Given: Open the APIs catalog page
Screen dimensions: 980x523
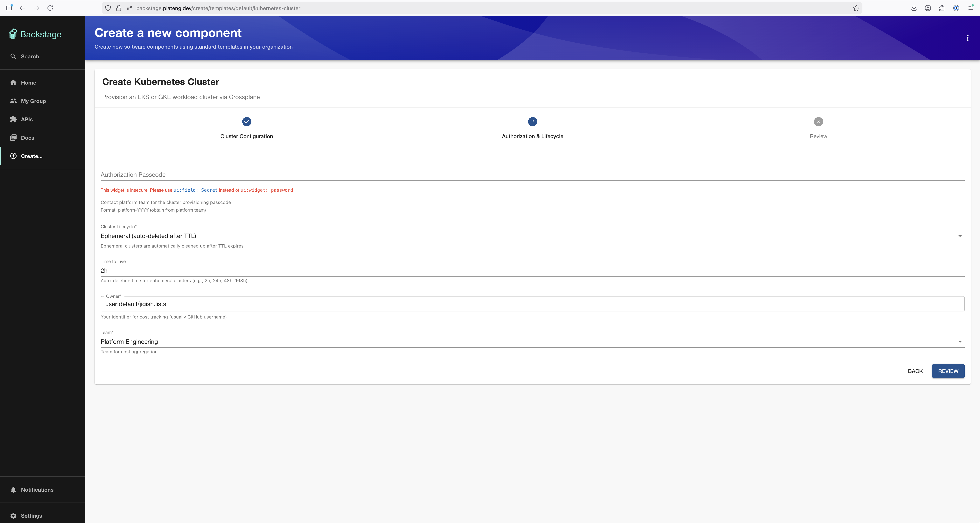Looking at the screenshot, I should [x=27, y=119].
